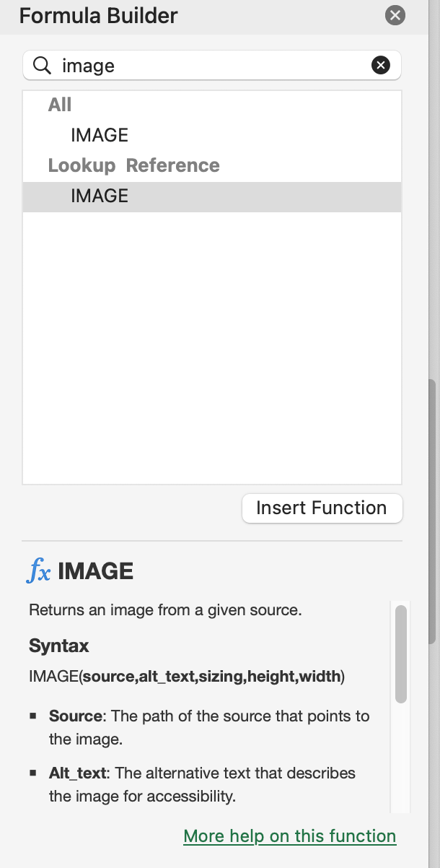Click the outer panel scrollbar on the right edge
Image resolution: width=440 pixels, height=868 pixels.
pos(433,511)
